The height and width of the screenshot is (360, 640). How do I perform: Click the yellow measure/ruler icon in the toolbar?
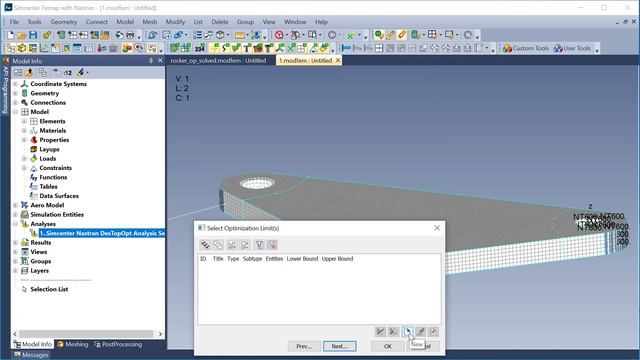coord(240,35)
